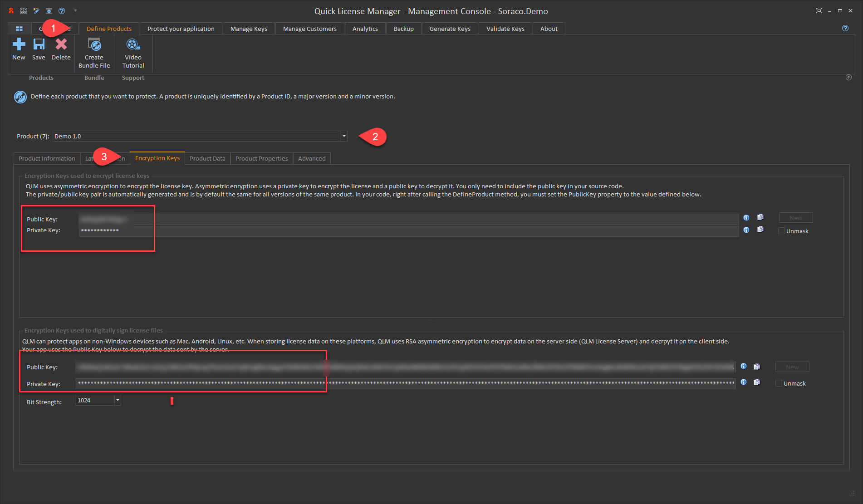Screen dimensions: 863x504
Task: Expand the quick access toolbar customize arrow
Action: [75, 11]
